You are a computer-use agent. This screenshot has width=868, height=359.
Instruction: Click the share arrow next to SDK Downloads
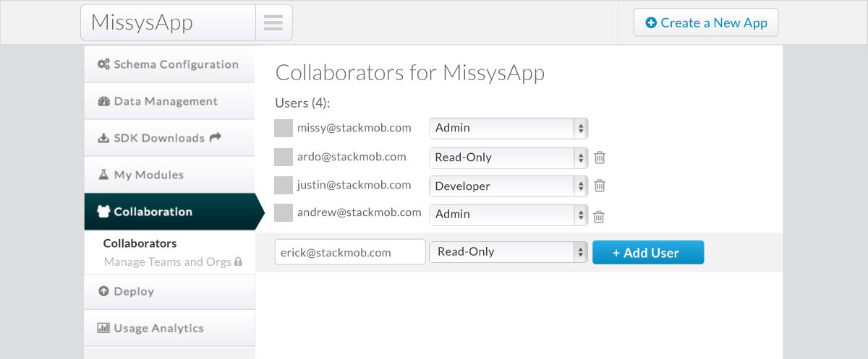(x=215, y=137)
